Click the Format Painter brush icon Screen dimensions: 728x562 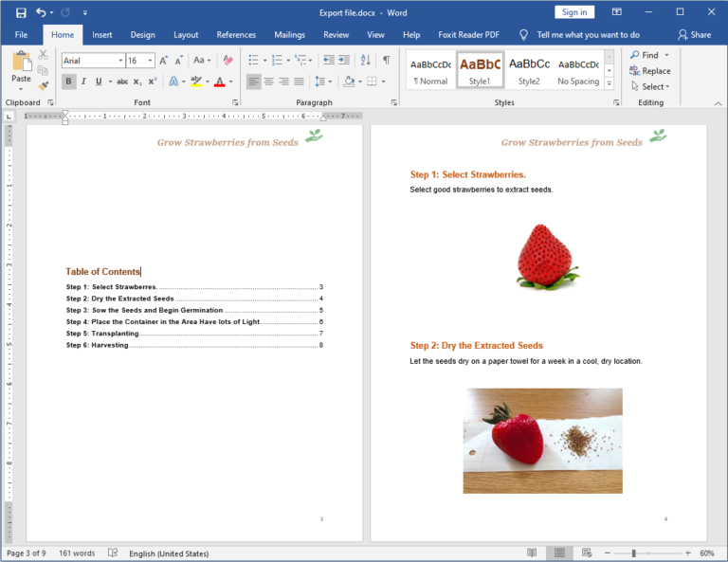pyautogui.click(x=44, y=86)
